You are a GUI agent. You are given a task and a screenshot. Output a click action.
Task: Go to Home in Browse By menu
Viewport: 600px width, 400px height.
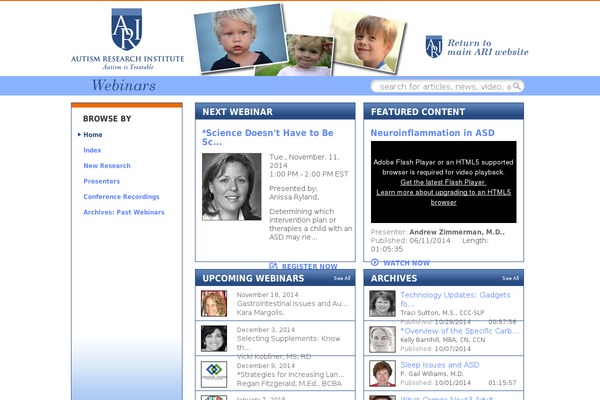pos(93,135)
